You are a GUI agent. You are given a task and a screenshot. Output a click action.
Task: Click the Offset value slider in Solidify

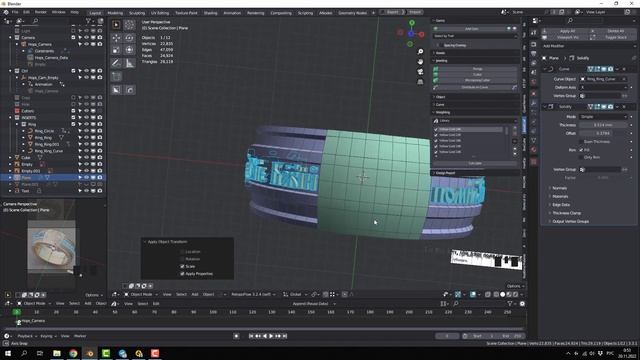[603, 133]
